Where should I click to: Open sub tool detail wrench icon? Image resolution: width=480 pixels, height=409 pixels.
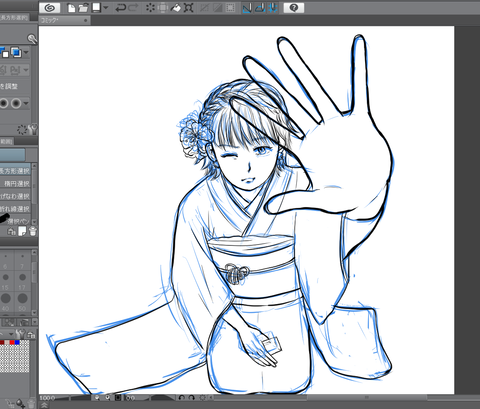pos(33,129)
